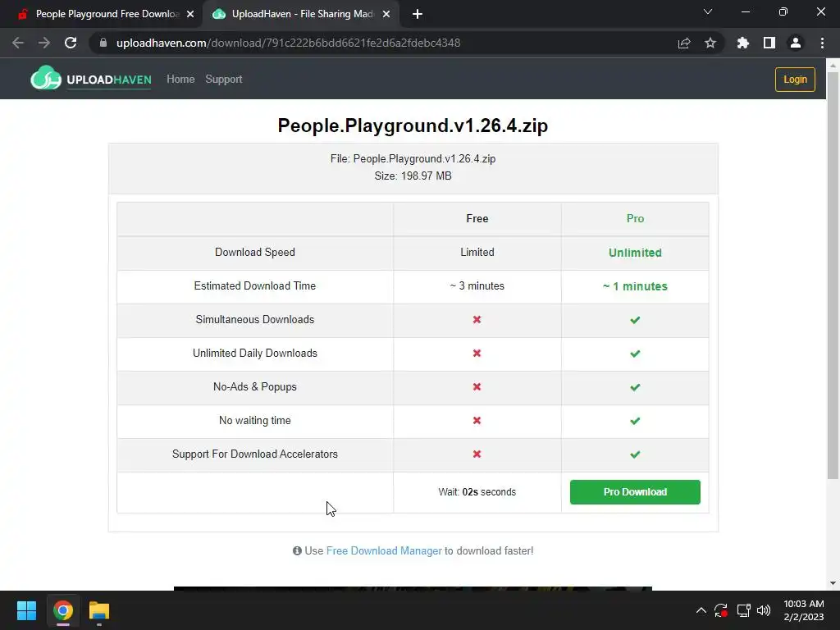Open a new tab with the plus button
This screenshot has width=840, height=630.
(418, 14)
